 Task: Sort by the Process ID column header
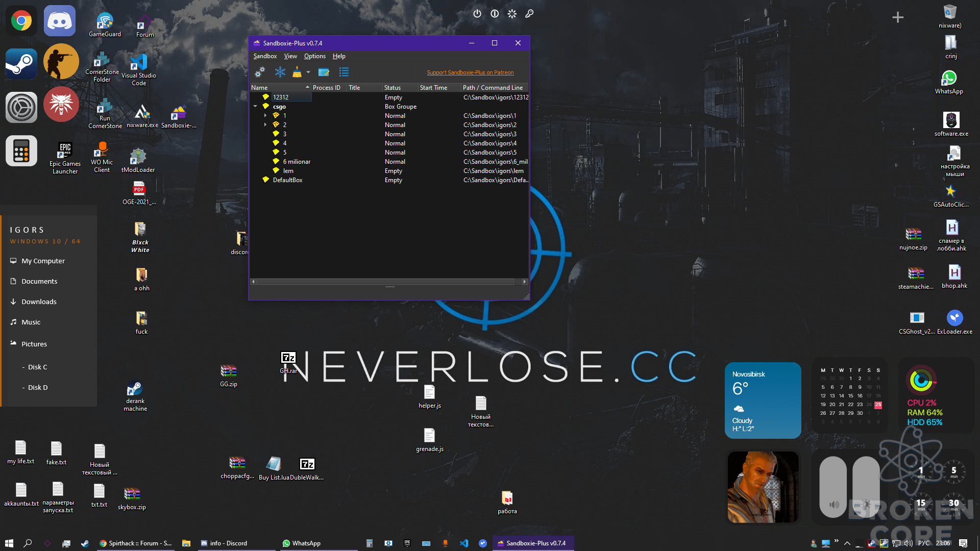click(x=329, y=88)
